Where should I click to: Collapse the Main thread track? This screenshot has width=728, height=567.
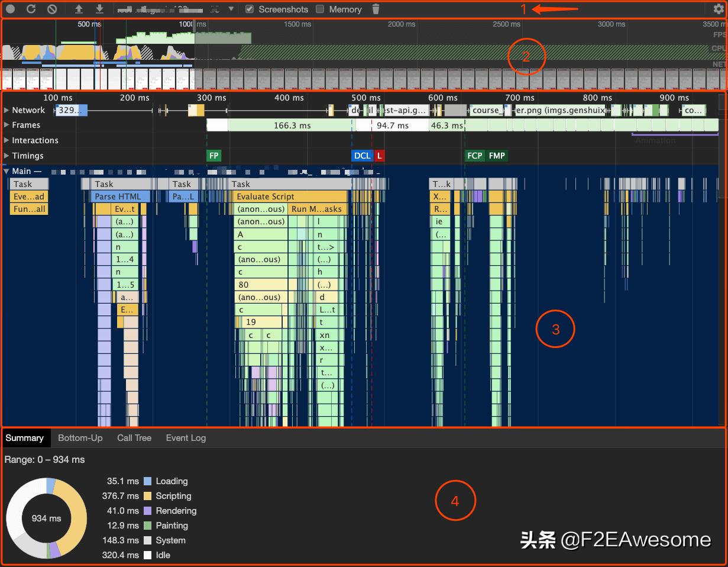[7, 171]
